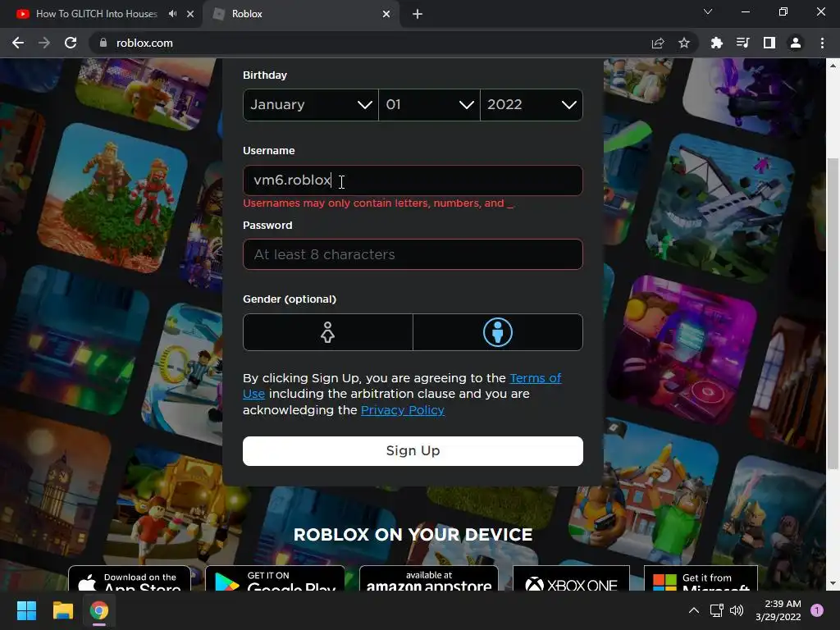Click the Amazon Appstore badge
This screenshot has width=840, height=630.
pos(428,578)
